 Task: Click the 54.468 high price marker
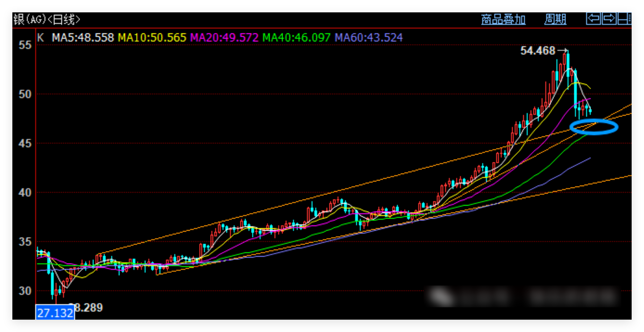538,51
